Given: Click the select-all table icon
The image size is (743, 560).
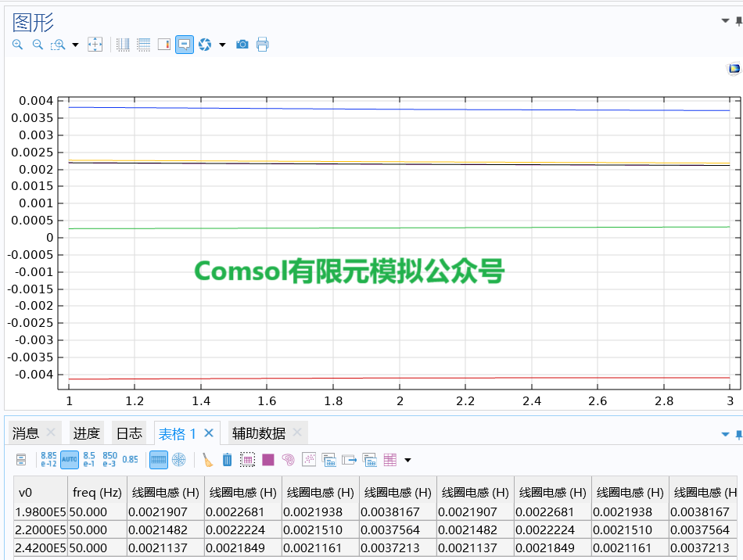Looking at the screenshot, I should (247, 460).
